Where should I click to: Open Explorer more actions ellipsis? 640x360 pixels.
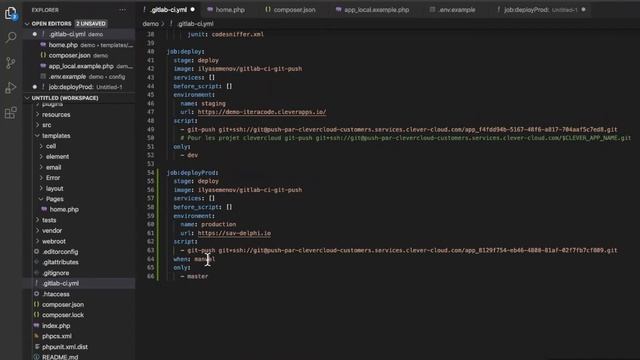coord(122,10)
